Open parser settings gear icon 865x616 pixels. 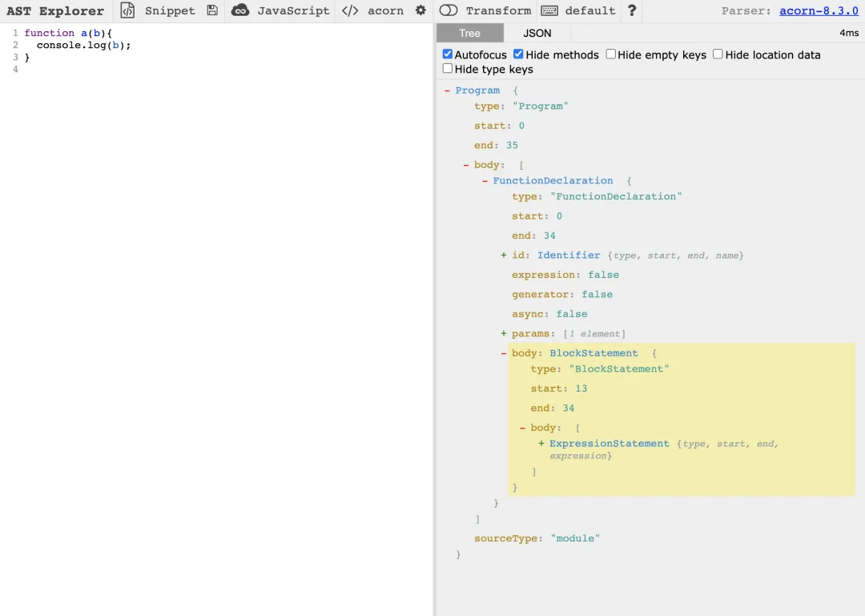point(421,10)
